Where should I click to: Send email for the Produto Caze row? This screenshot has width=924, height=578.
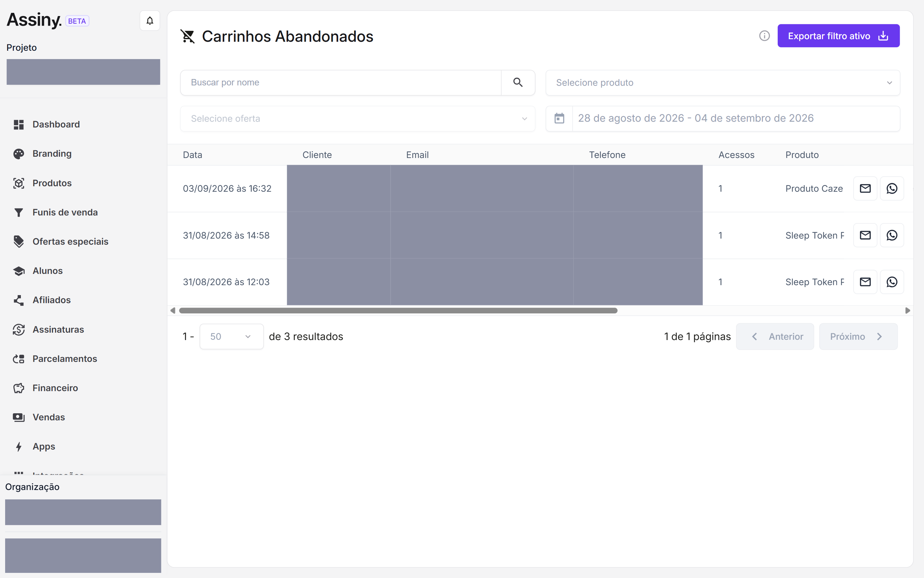(x=865, y=188)
